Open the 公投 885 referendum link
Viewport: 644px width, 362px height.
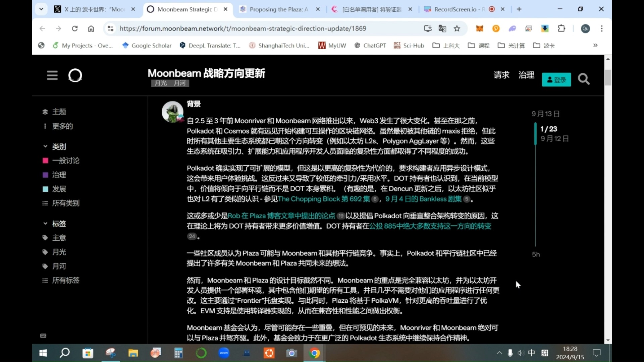point(430,226)
